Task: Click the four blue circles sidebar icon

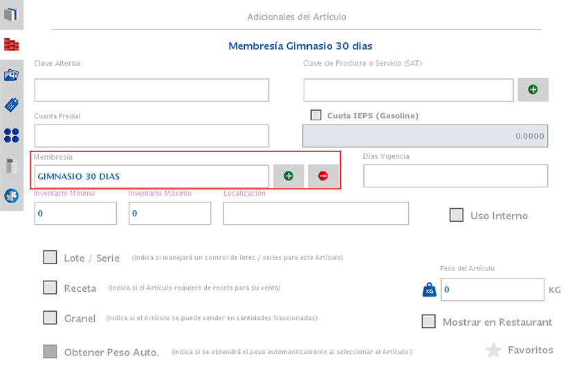Action: click(11, 135)
